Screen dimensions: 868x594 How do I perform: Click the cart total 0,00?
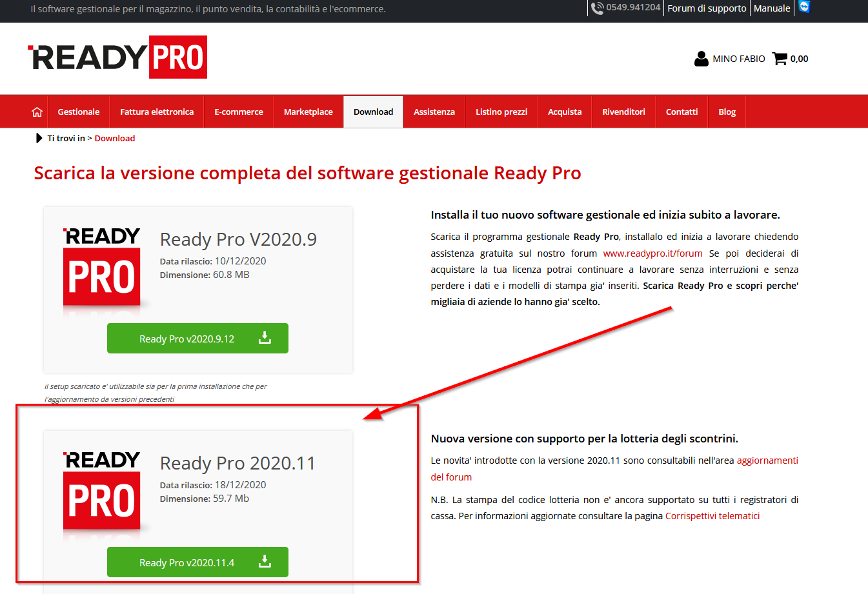[x=799, y=59]
